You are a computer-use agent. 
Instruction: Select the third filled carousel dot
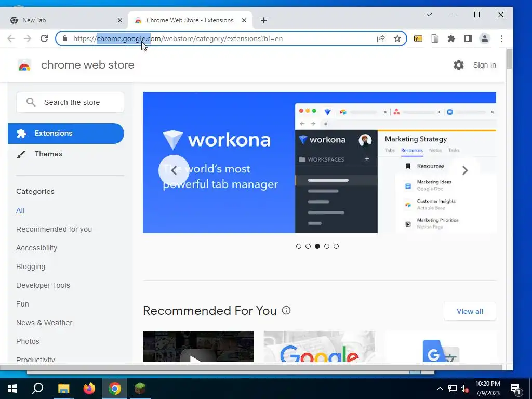[x=317, y=246]
